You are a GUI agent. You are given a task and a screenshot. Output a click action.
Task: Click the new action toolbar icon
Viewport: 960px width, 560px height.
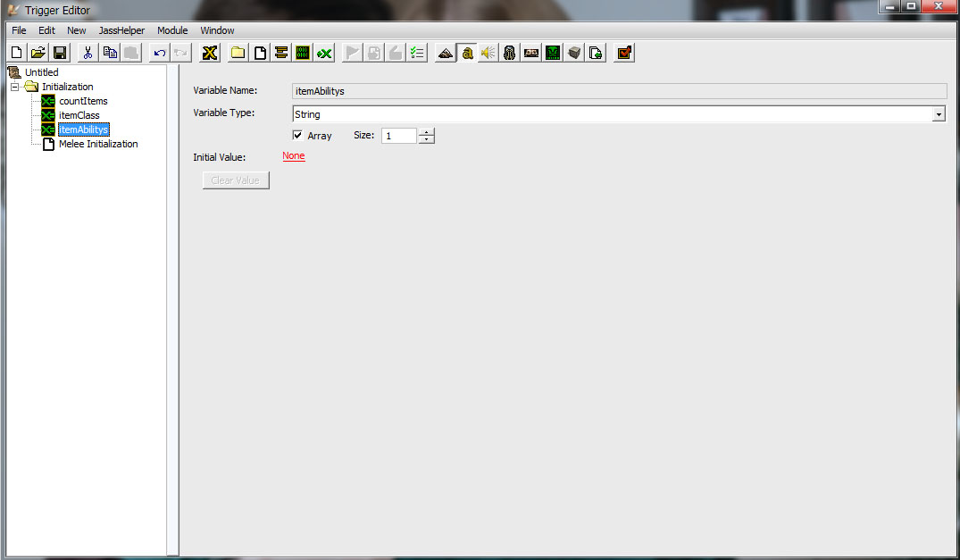click(x=396, y=54)
